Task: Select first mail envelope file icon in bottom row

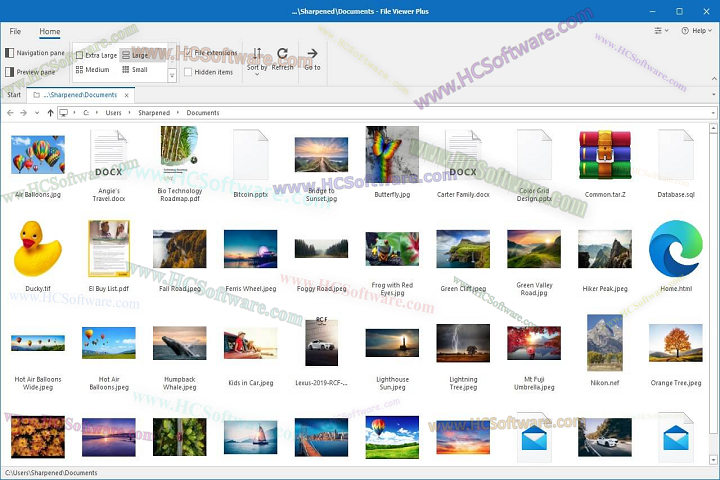Action: pyautogui.click(x=534, y=437)
